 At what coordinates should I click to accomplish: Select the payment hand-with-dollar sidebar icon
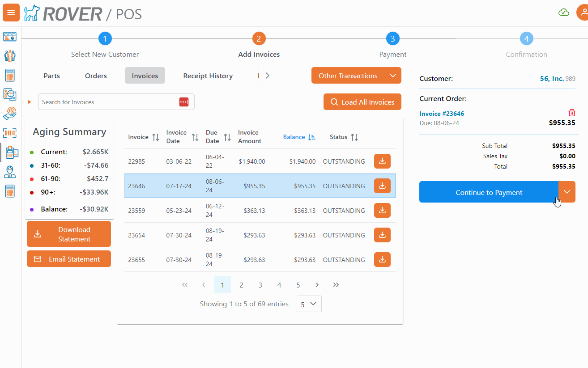click(x=10, y=113)
